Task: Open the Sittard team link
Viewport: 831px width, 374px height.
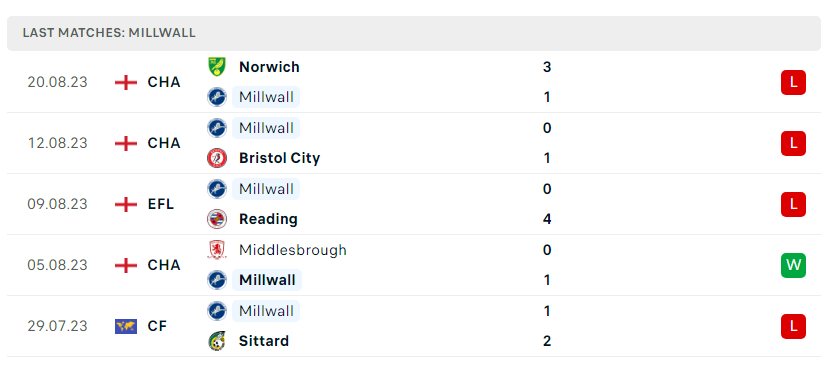Action: [x=264, y=341]
